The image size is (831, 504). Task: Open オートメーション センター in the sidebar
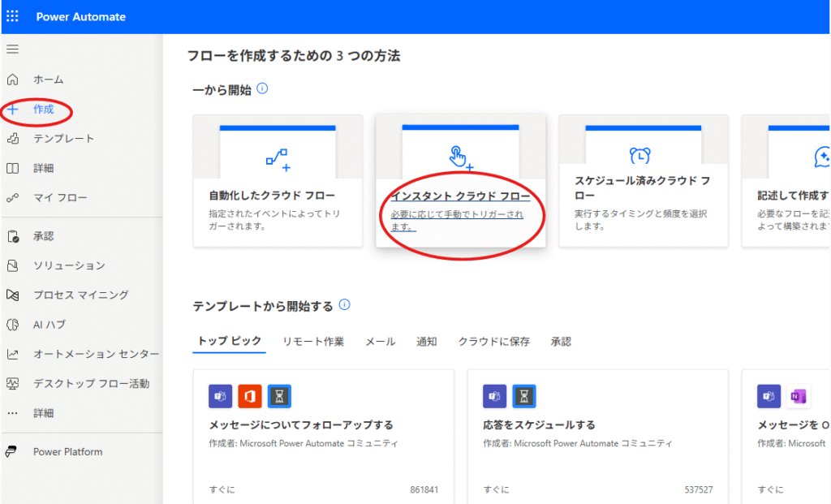(96, 354)
